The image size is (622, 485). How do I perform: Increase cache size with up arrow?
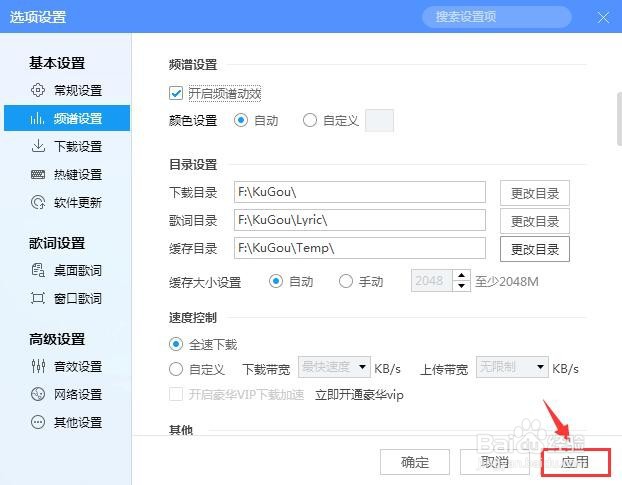(x=461, y=275)
